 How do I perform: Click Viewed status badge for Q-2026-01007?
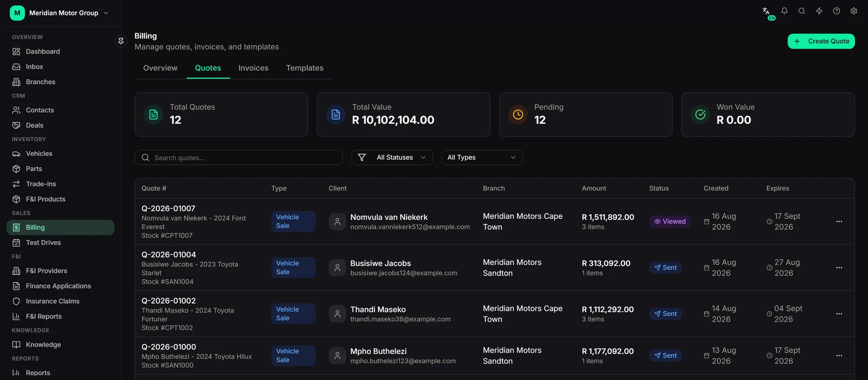pos(670,221)
